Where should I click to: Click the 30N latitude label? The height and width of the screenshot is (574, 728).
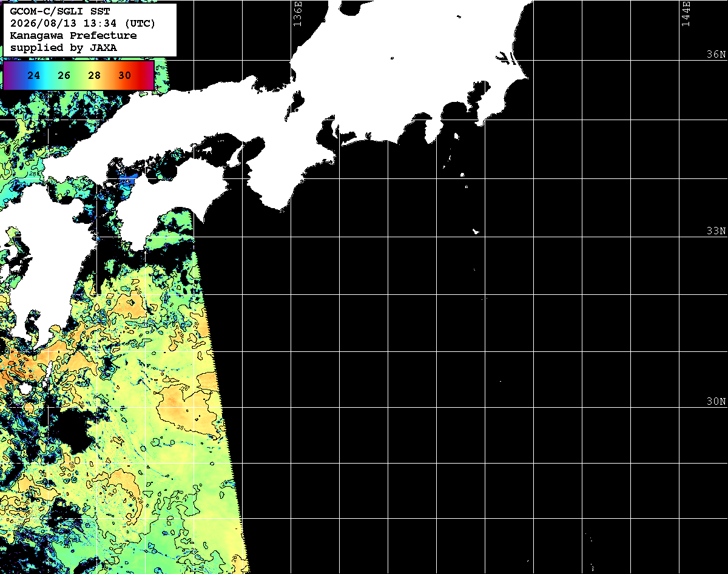716,401
